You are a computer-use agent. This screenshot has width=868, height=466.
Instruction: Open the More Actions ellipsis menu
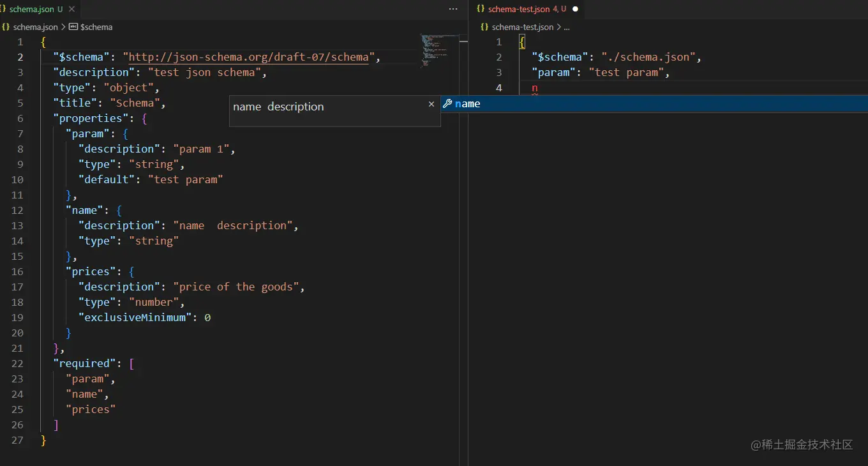click(x=453, y=9)
